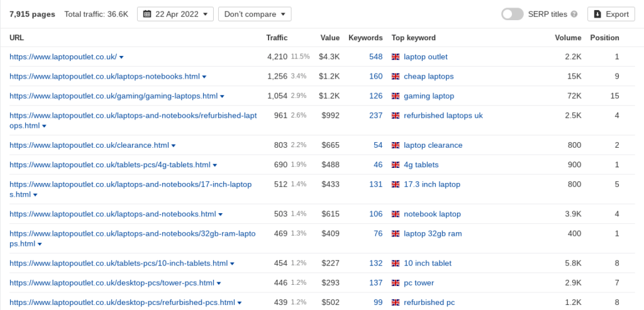Open clearance.html URL link

click(x=89, y=145)
